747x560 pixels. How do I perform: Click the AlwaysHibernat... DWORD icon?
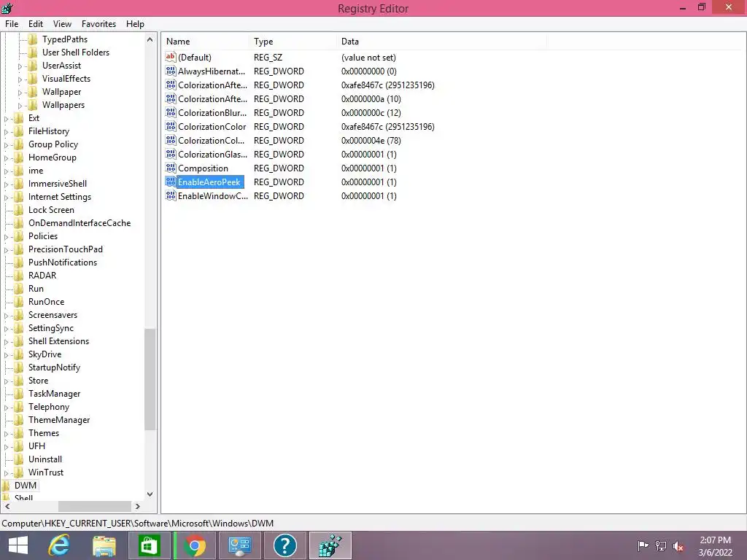[x=171, y=71]
